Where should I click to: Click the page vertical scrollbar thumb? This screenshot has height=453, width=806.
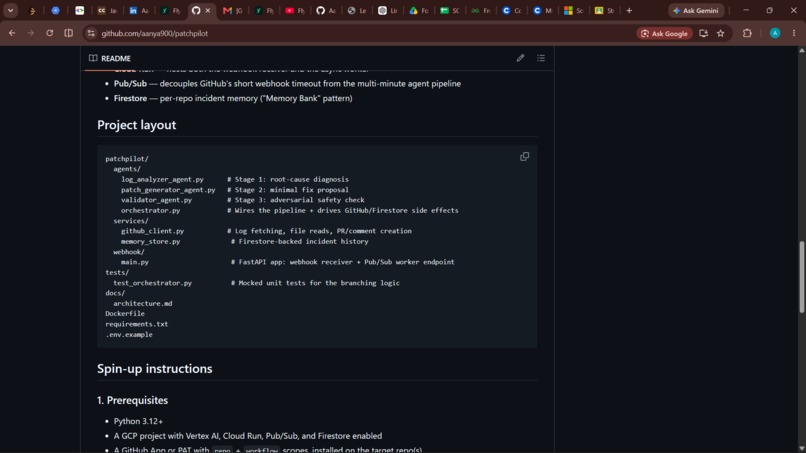(x=801, y=277)
